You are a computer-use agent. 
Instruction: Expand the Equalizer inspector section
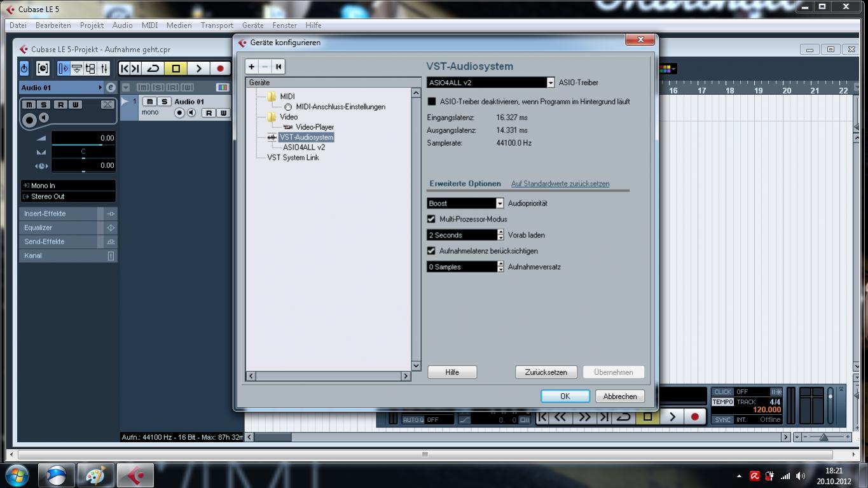(59, 228)
